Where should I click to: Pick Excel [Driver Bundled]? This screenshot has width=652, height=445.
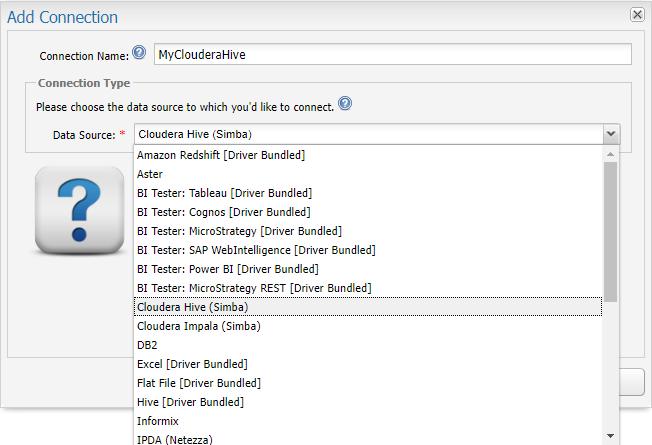[368, 364]
